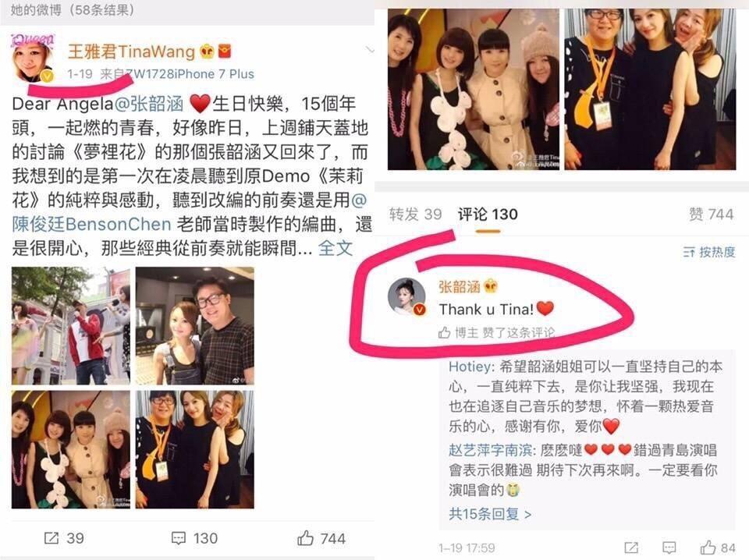Open comments via the 130 comment icon

[x=194, y=538]
